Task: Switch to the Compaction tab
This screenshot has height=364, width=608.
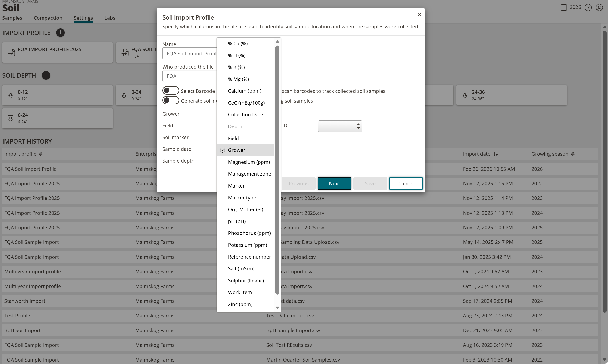Action: tap(48, 18)
